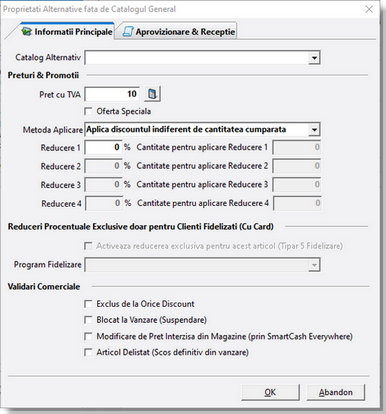Click the Reduceri Procentuale Exclusive heading

click(x=141, y=227)
